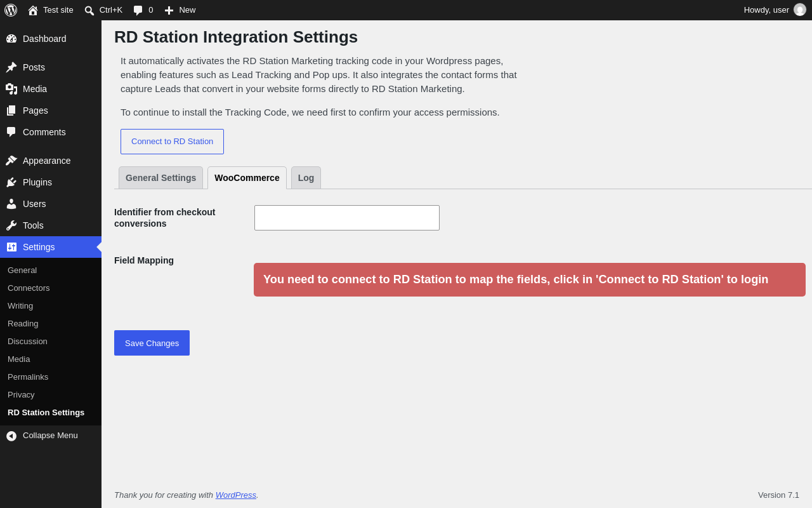Switch to the Log tab

point(306,178)
